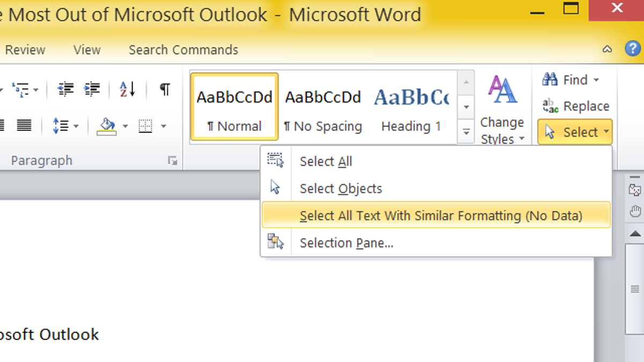Click the Decrease Indent icon
Viewport: 644px width, 362px height.
click(65, 89)
